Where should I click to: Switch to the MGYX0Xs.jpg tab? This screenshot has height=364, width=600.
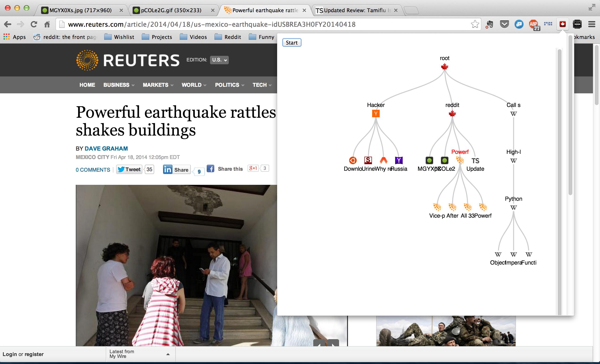pyautogui.click(x=80, y=10)
